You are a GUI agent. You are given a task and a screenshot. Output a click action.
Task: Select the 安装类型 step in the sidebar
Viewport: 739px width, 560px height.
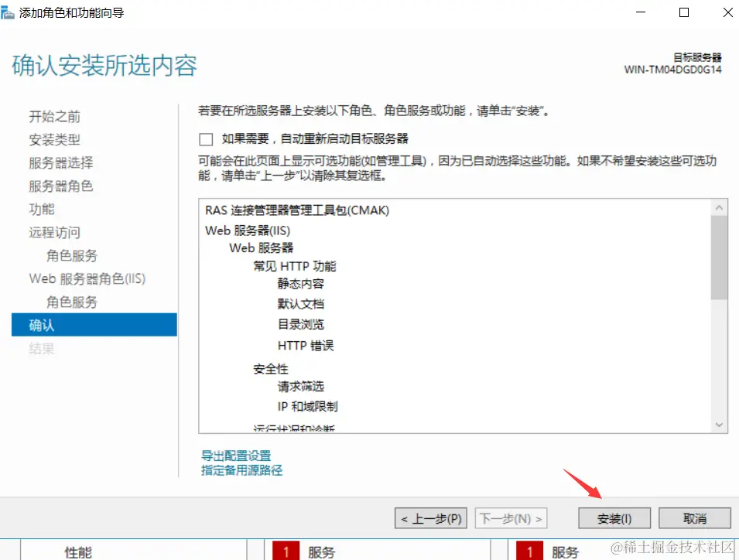click(55, 139)
